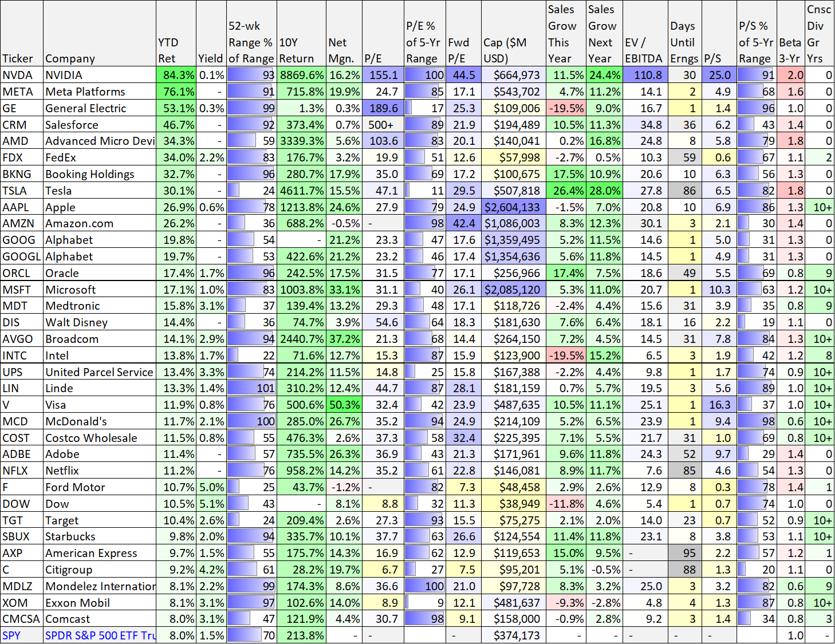Select the Cap ($M USD) header
Image resolution: width=835 pixels, height=644 pixels.
[514, 33]
